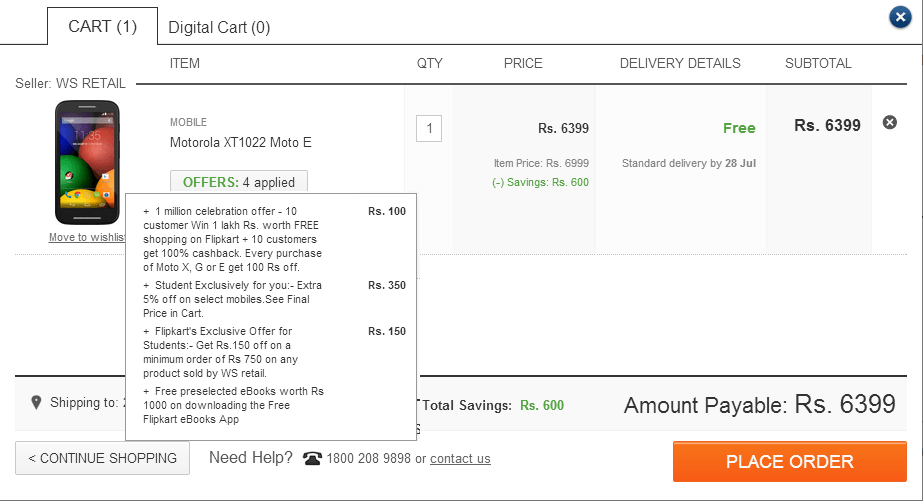
Task: Click the QTY column header
Action: click(x=430, y=64)
